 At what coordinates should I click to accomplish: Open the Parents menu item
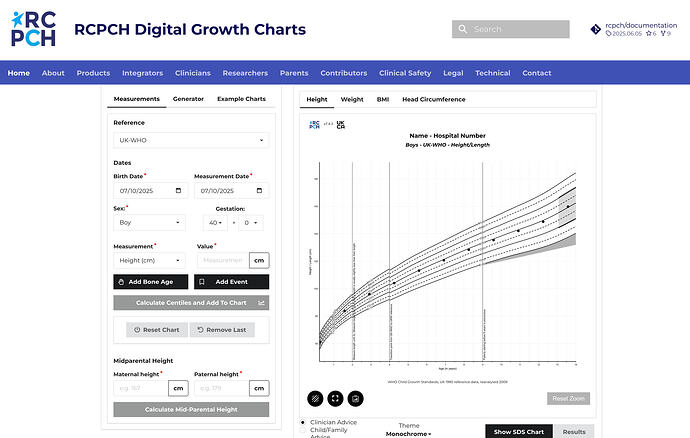tap(294, 73)
